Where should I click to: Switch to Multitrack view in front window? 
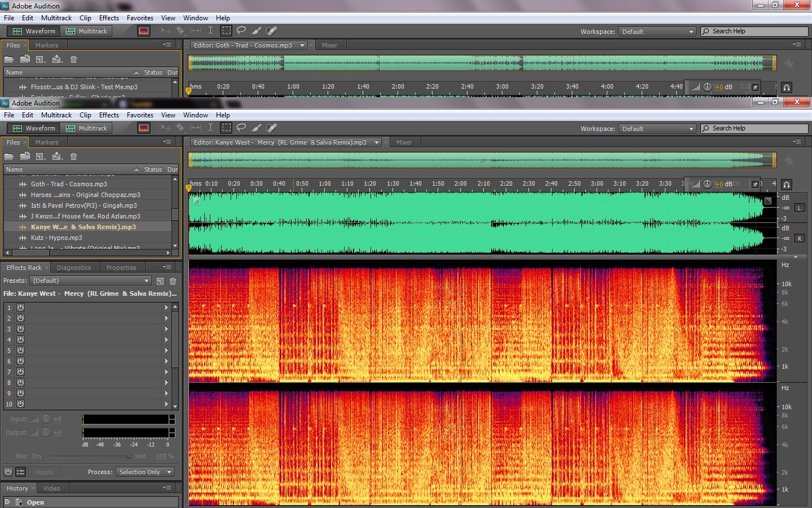click(87, 128)
